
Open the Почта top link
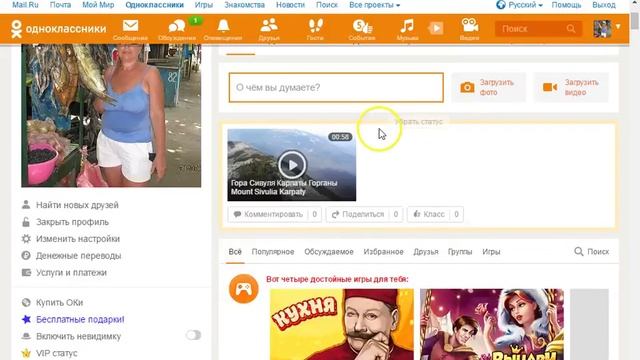60,5
